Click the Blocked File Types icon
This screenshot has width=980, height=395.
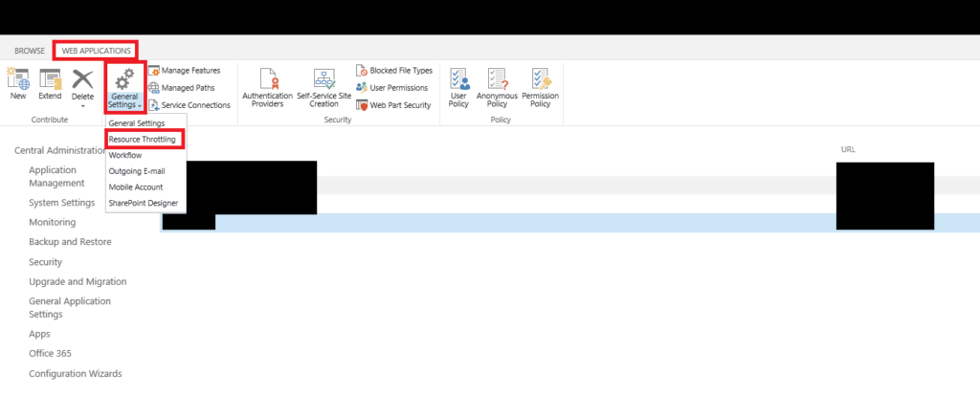pos(361,71)
